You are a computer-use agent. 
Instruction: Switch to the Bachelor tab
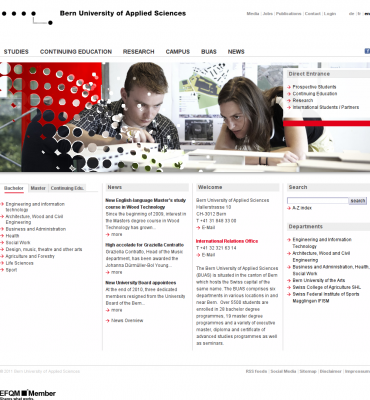14,188
